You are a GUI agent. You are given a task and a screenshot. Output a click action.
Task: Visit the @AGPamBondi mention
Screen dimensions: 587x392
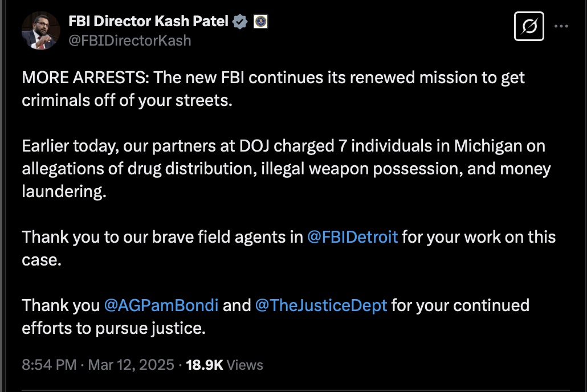161,305
